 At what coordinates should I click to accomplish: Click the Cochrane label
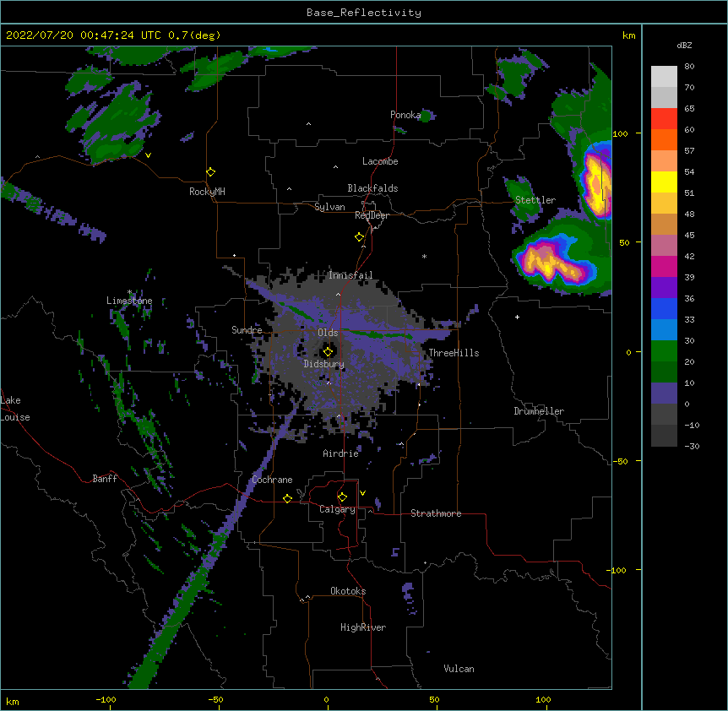(x=272, y=480)
